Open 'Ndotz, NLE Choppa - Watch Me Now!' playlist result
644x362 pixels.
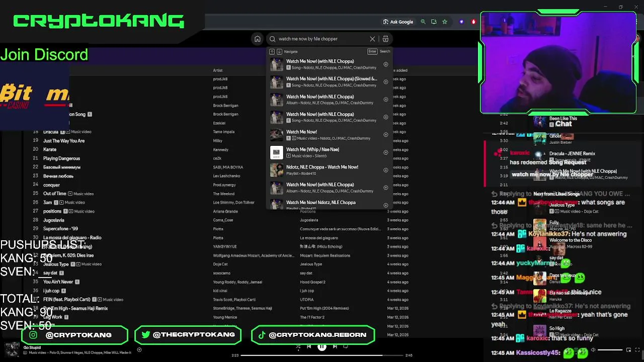329,170
